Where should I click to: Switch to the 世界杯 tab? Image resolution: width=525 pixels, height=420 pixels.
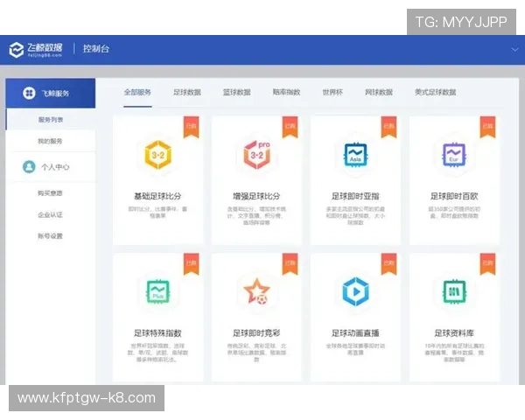(x=332, y=93)
